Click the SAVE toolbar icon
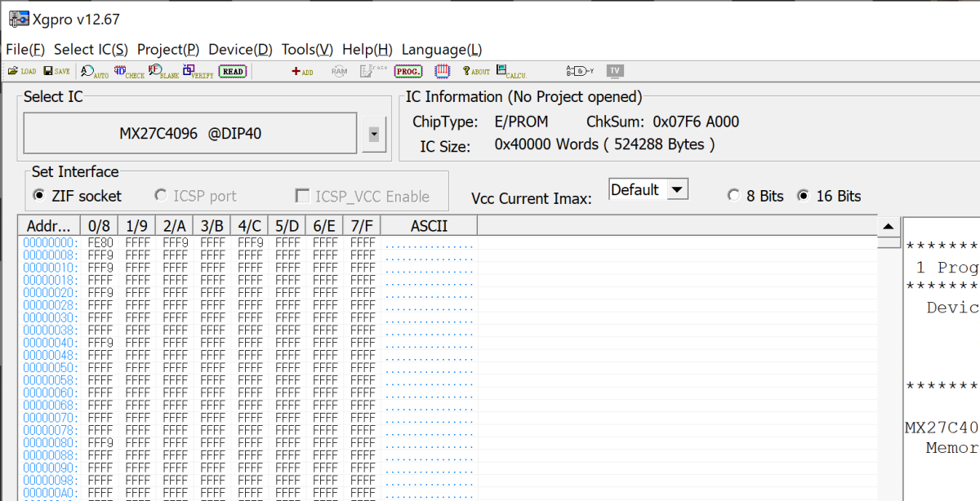 [56, 71]
